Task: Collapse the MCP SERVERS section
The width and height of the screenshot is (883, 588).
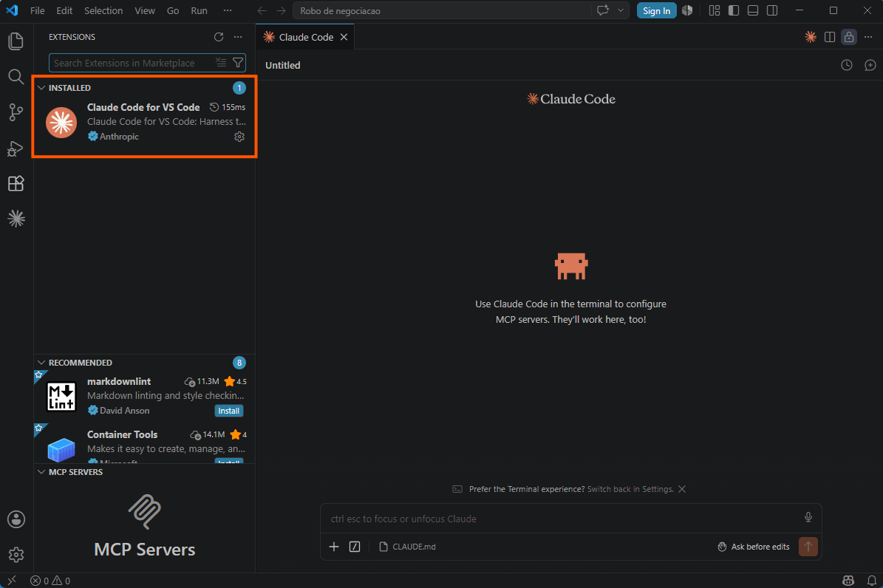Action: click(41, 472)
